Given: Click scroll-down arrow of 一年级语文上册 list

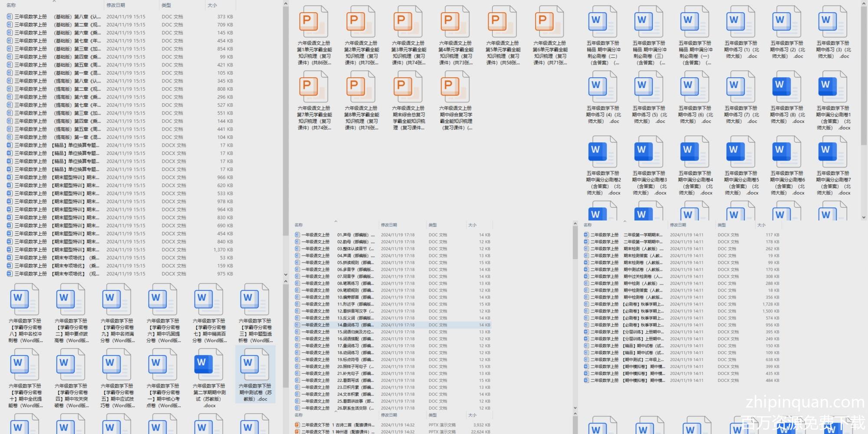Looking at the screenshot, I should (x=575, y=408).
